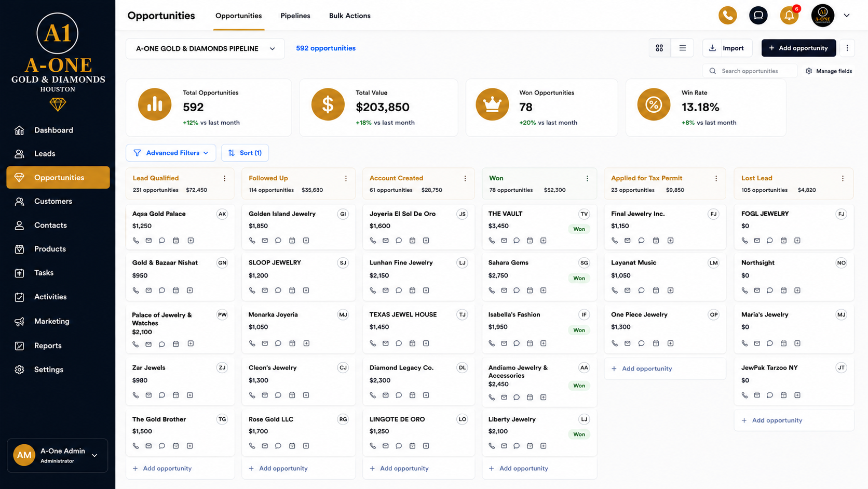This screenshot has width=868, height=489.
Task: Click chat icon on FOGL JEWELRY card
Action: point(770,241)
